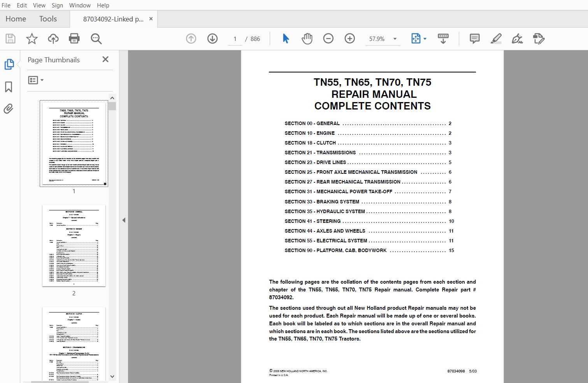Switch to the Home tab
Viewport: 588px width, 383px height.
pos(16,19)
